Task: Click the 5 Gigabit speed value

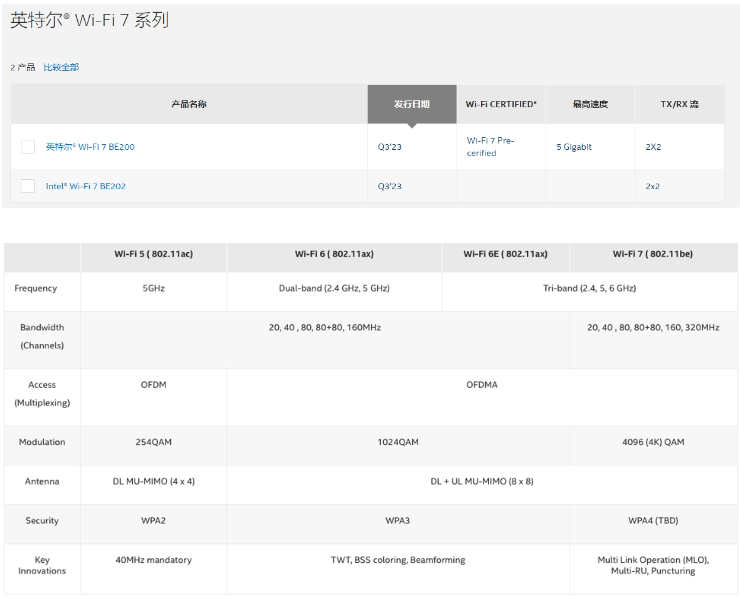Action: 574,147
